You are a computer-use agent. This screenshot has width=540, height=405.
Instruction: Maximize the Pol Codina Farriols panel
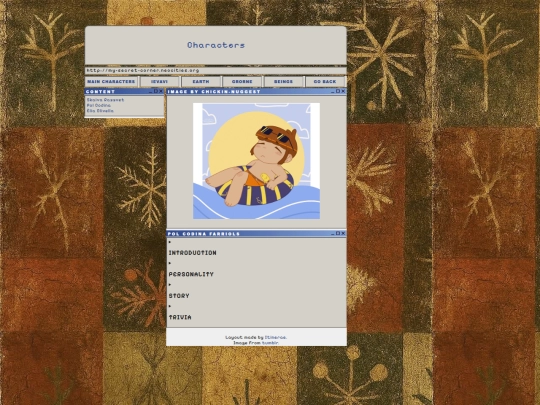pyautogui.click(x=338, y=233)
